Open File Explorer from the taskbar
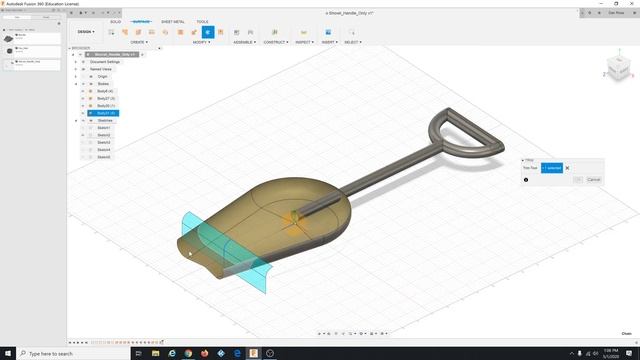Image resolution: width=640 pixels, height=360 pixels. 156,353
